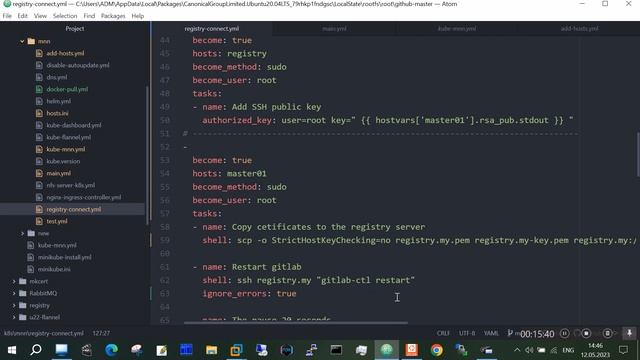Open minikube-install.yml in the project tree
Viewport: 640px width, 360px height.
click(64, 257)
